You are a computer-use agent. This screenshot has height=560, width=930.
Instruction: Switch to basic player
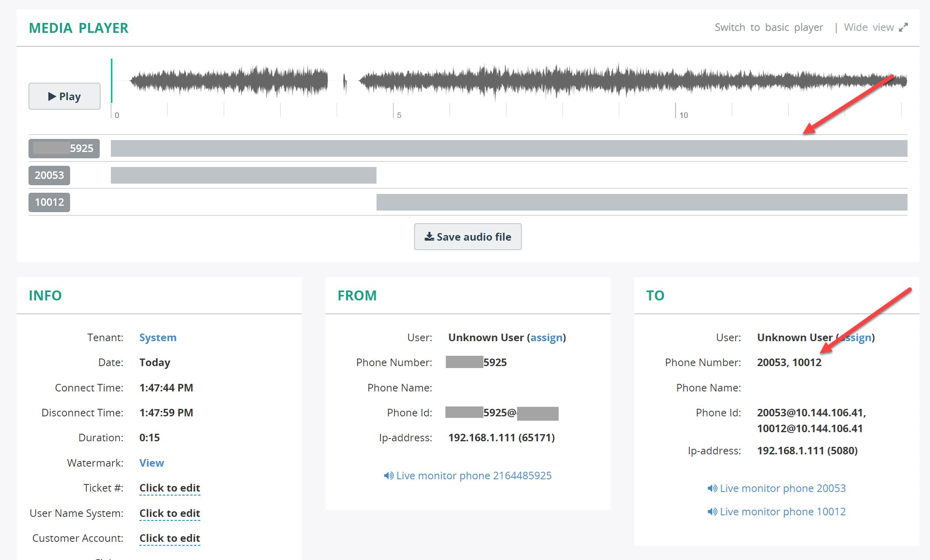(x=768, y=27)
